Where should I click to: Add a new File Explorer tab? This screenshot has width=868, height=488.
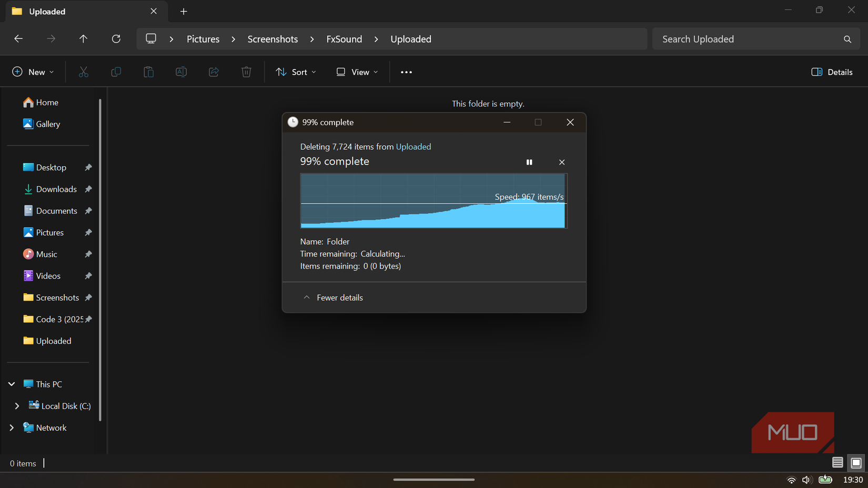(x=184, y=12)
